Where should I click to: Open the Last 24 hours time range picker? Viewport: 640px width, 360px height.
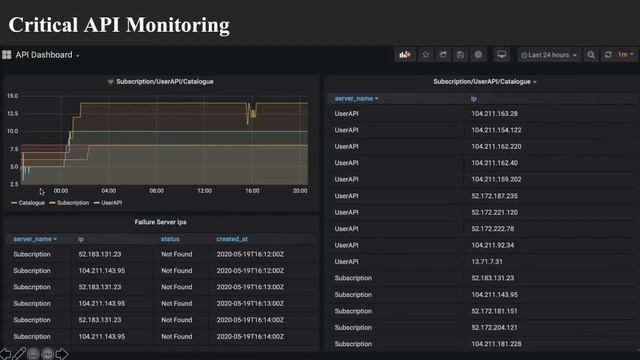(x=549, y=55)
